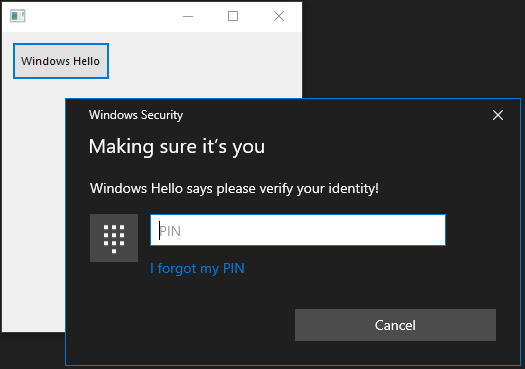Focus the PIN input field
525x369 pixels.
point(298,230)
